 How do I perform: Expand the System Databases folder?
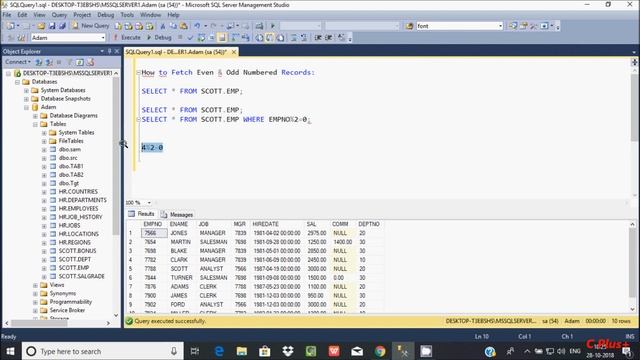click(27, 90)
